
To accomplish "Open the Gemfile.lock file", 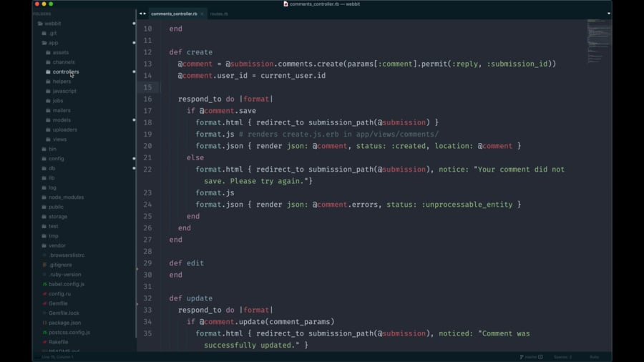I will 64,313.
